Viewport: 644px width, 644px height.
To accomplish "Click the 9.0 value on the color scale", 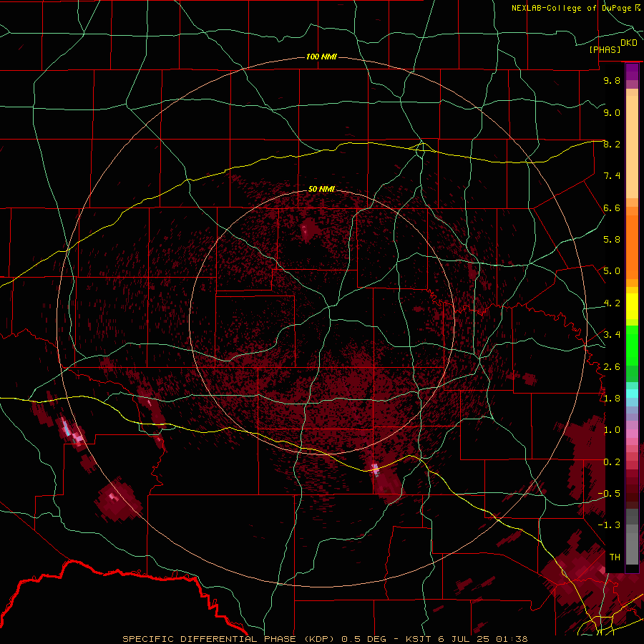I will tap(612, 112).
